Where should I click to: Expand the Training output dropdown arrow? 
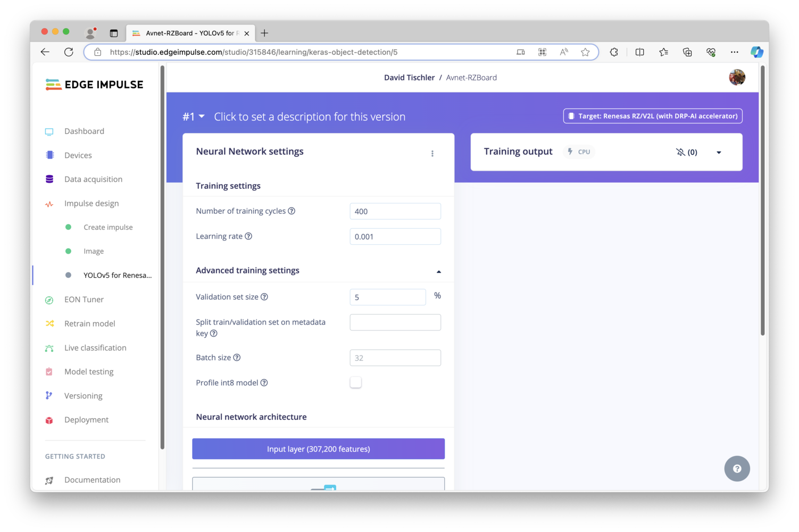pos(719,152)
